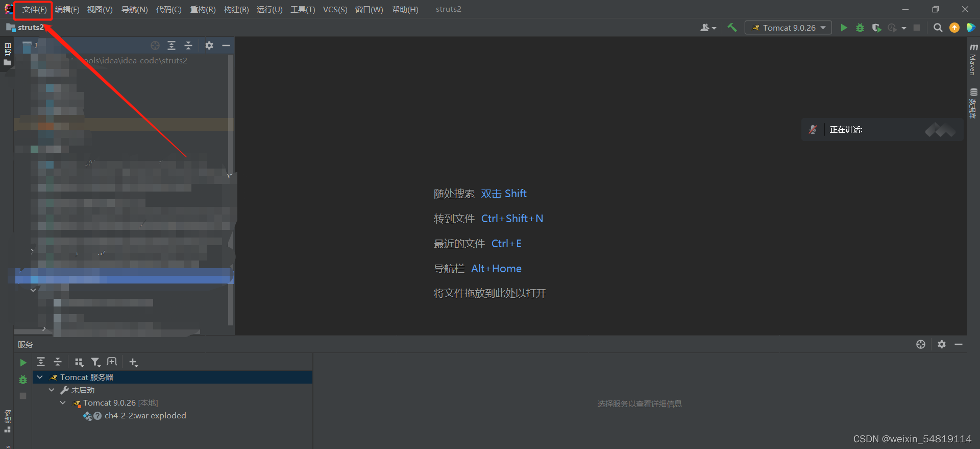Screen dimensions: 980x449
Task: Click the Alt+Home navigation bar shortcut text
Action: click(x=496, y=269)
